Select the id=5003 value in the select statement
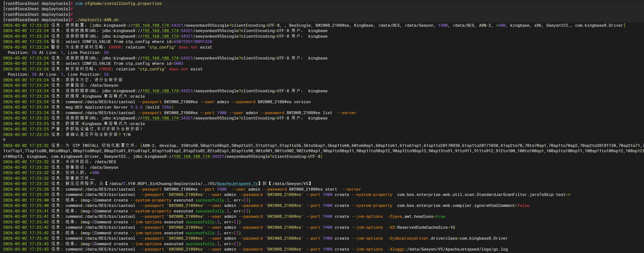The width and height of the screenshot is (644, 253). point(175,63)
